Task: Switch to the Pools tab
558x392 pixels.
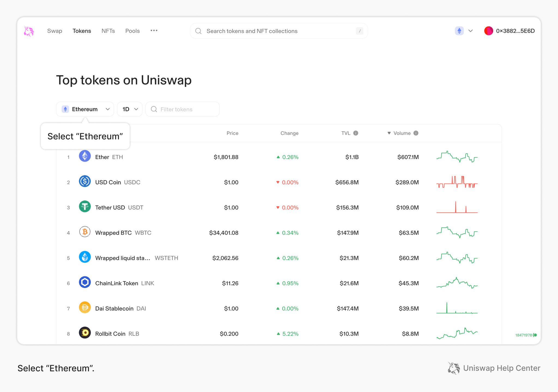Action: click(x=132, y=31)
